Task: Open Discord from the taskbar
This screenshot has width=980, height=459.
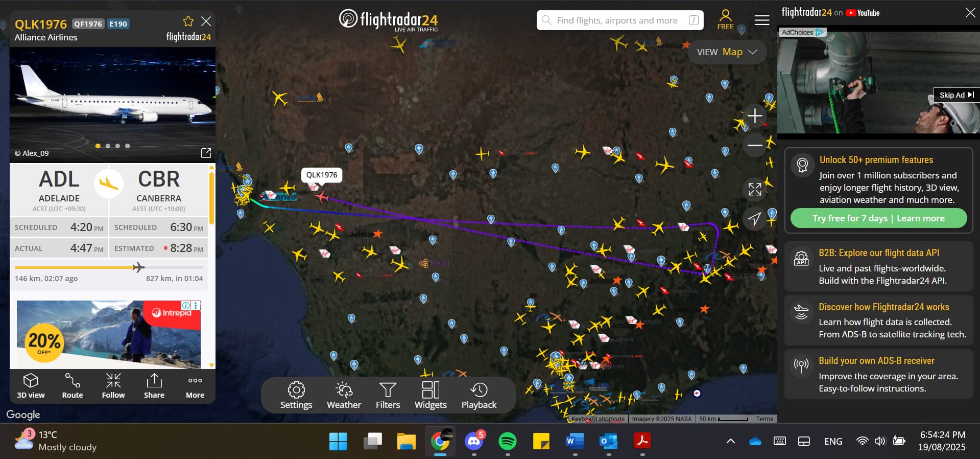Action: coord(474,441)
